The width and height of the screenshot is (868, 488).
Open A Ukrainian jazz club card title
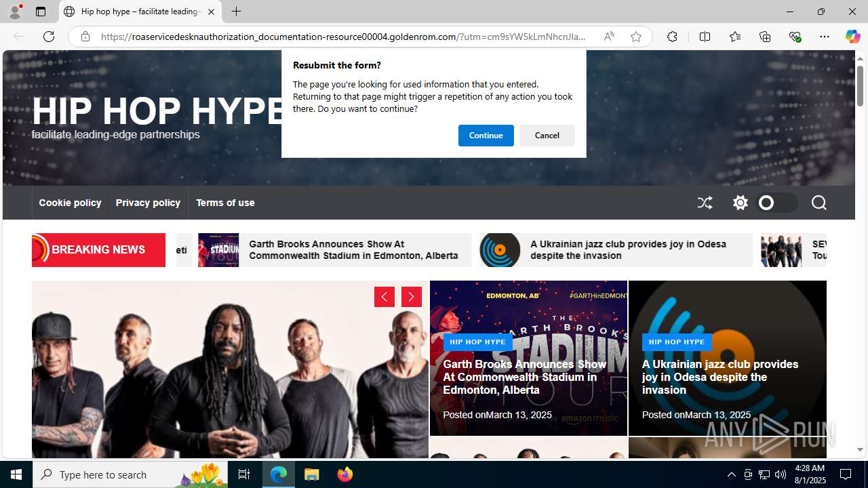pos(720,377)
